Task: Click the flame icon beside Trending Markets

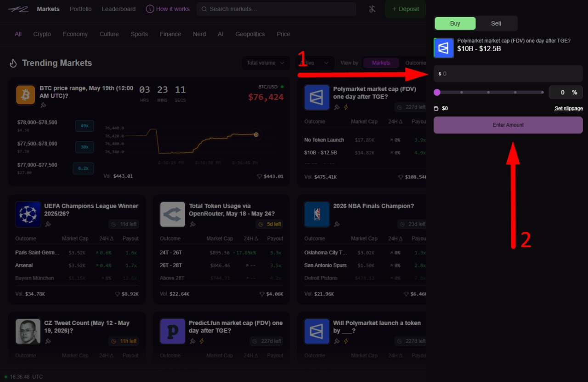Action: (x=13, y=63)
